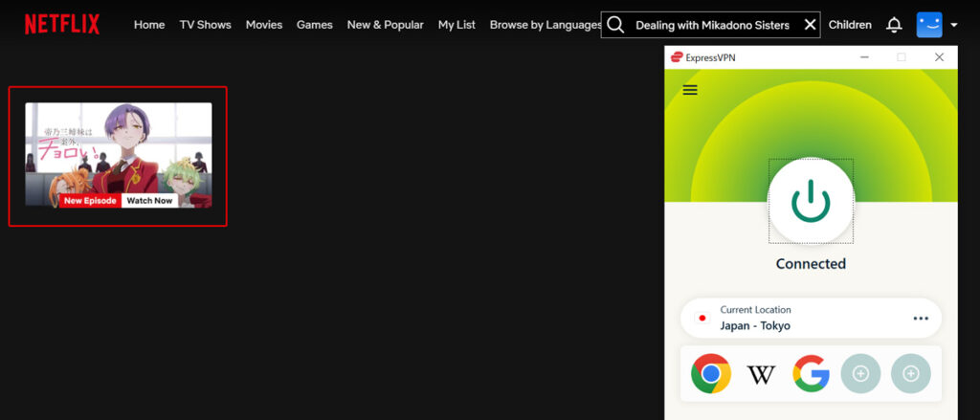Open the Google shortcut

pyautogui.click(x=811, y=374)
